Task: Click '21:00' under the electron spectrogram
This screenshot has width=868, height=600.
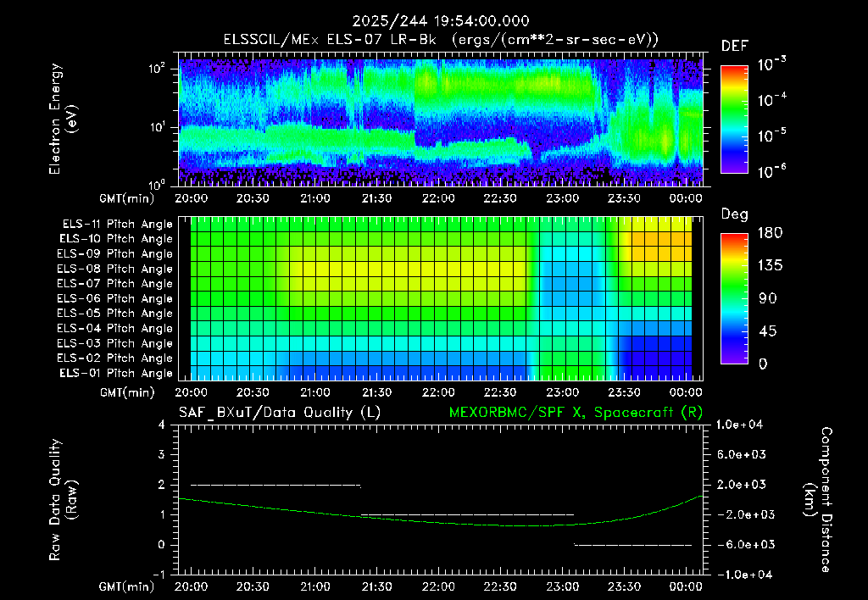Action: coord(315,198)
